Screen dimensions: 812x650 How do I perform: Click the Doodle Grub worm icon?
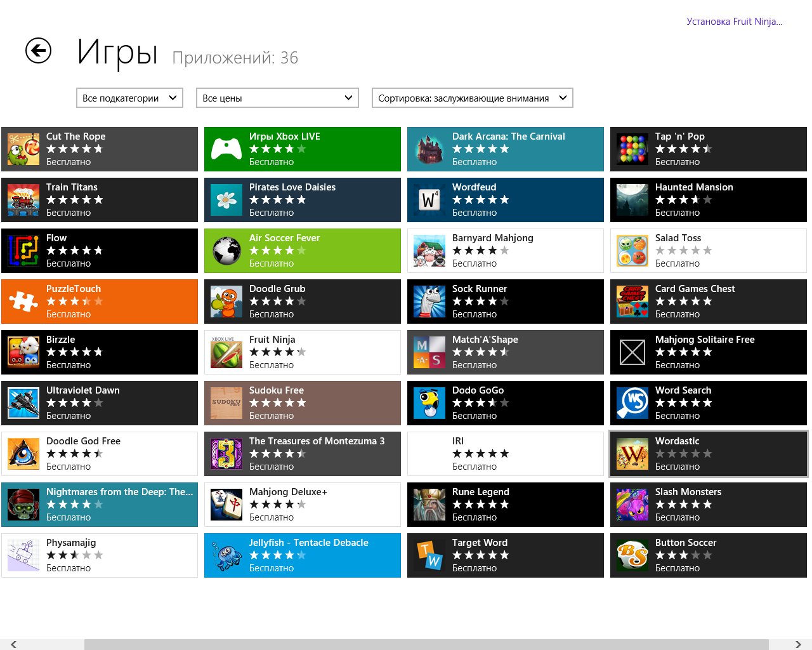(x=226, y=302)
